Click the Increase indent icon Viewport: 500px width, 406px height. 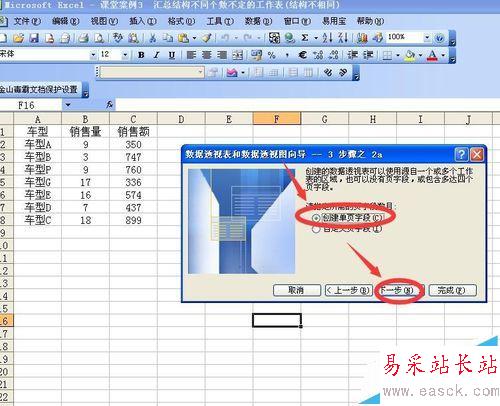pyautogui.click(x=368, y=55)
